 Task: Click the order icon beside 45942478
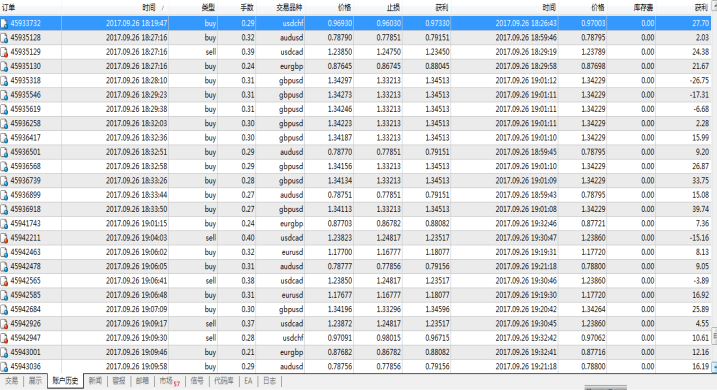(4, 267)
